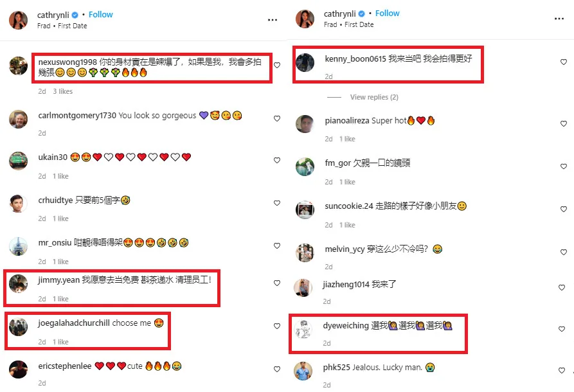This screenshot has height=392, width=574.
Task: Toggle like on joegalahadchurchill's comment
Action: 277,326
